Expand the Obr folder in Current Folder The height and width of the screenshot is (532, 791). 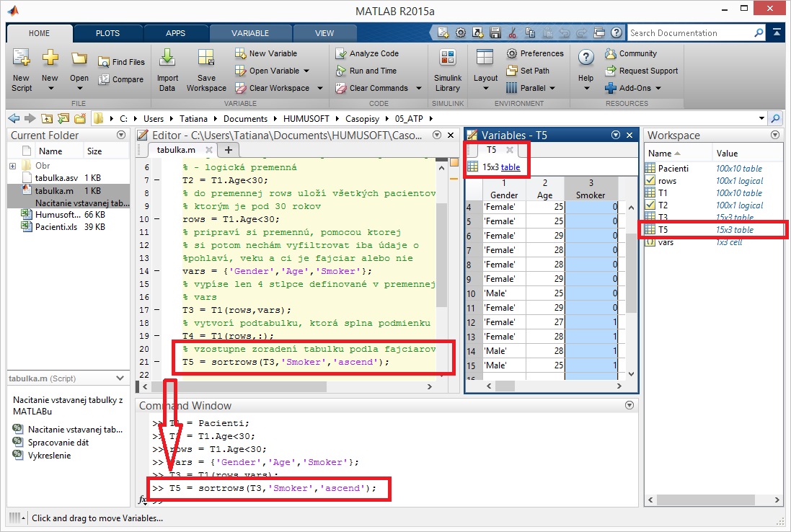(12, 166)
